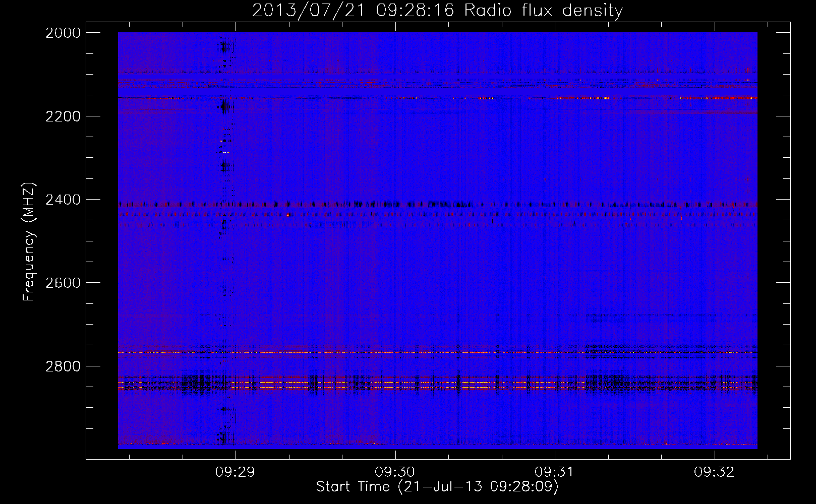
Task: Click the 'Start Time (21-Jul-13 09:28:09)' axis label
Action: click(x=437, y=487)
